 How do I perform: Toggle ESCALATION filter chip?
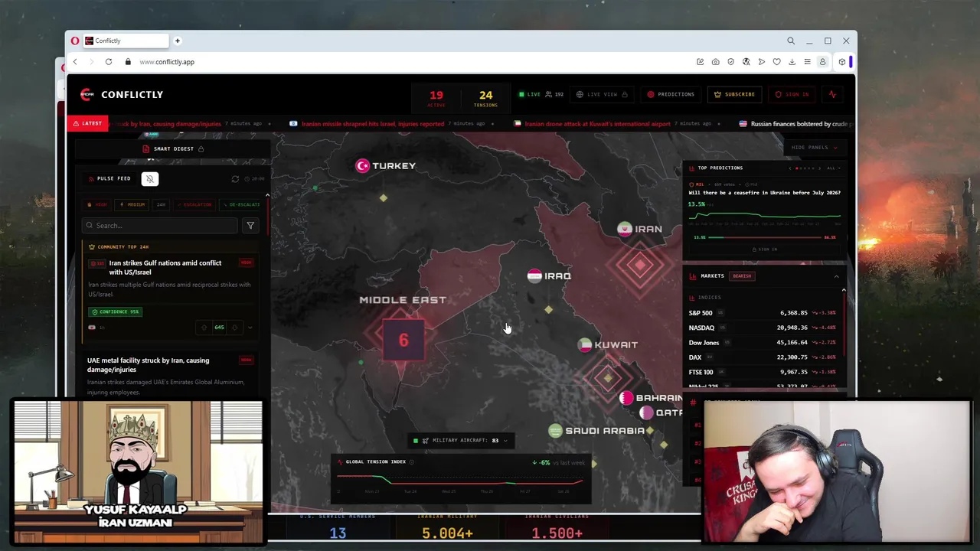(x=194, y=204)
